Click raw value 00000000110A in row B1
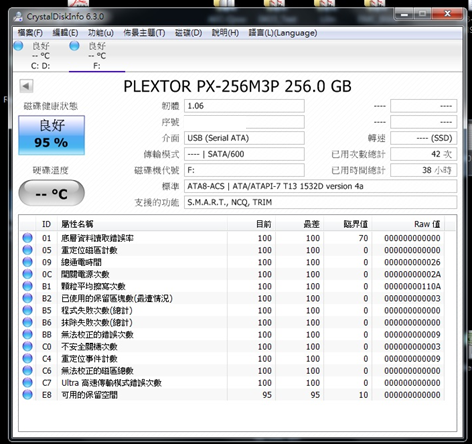Image resolution: width=472 pixels, height=444 pixels. [412, 286]
